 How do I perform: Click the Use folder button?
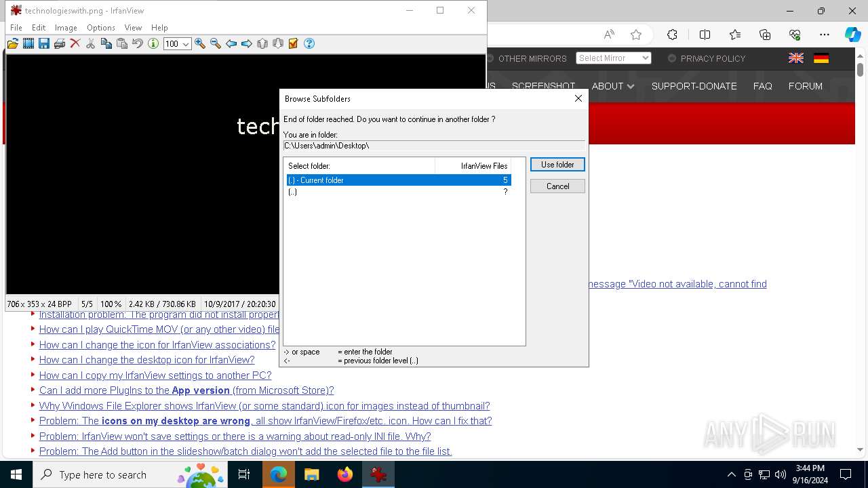coord(557,165)
